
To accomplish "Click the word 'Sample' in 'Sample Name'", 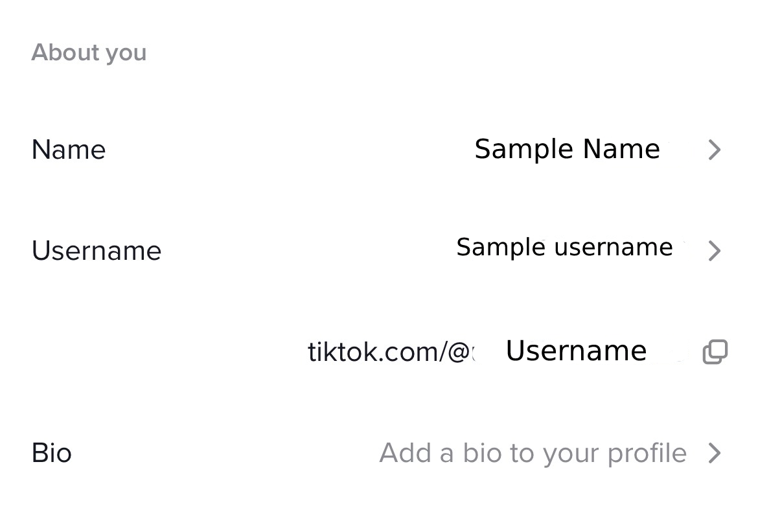I will point(524,149).
